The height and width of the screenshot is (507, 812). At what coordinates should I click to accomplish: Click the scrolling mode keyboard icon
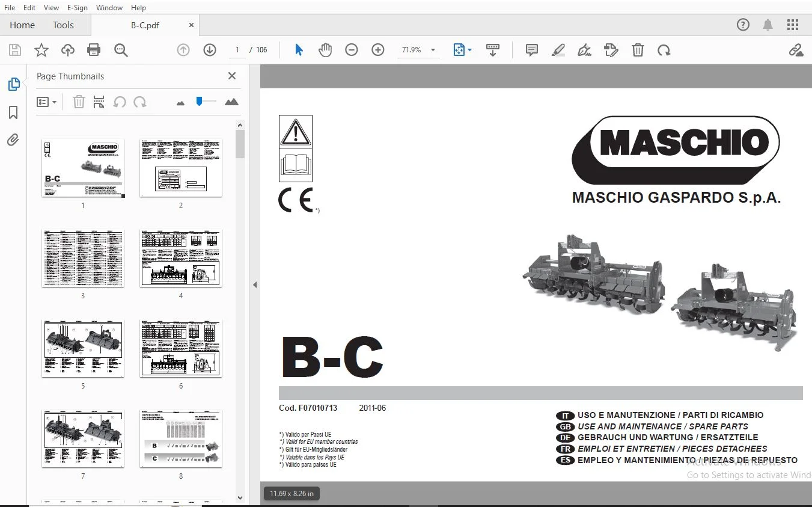click(x=493, y=50)
